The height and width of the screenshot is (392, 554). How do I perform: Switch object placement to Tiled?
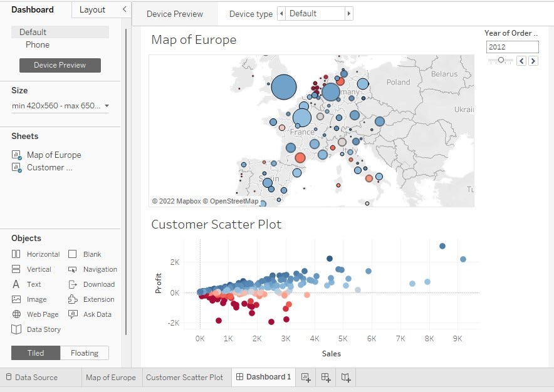coord(35,353)
